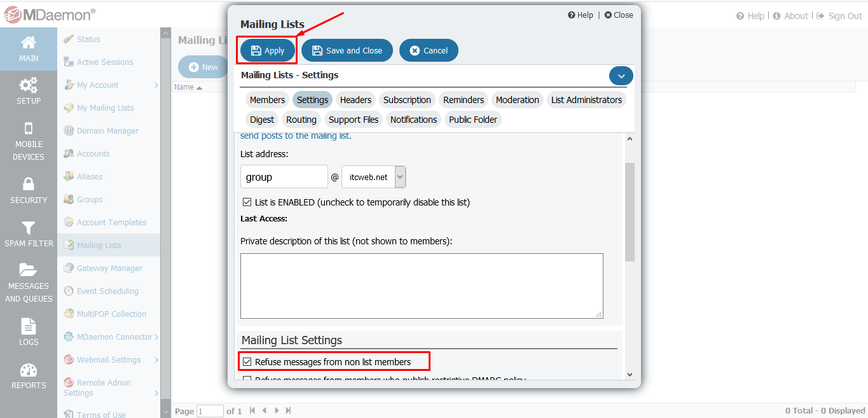The height and width of the screenshot is (418, 868).
Task: Click the Accounts icon
Action: pos(69,153)
